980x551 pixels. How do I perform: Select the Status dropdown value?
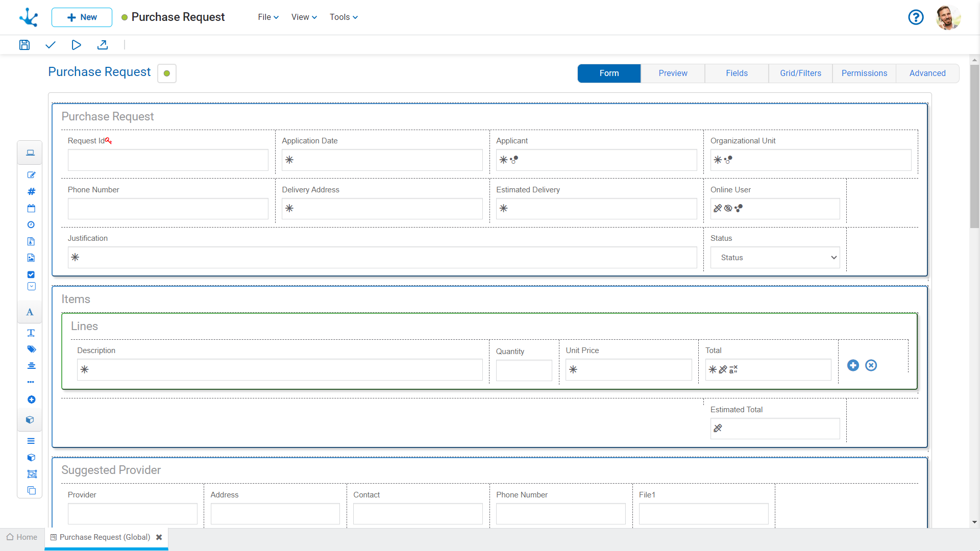[774, 258]
